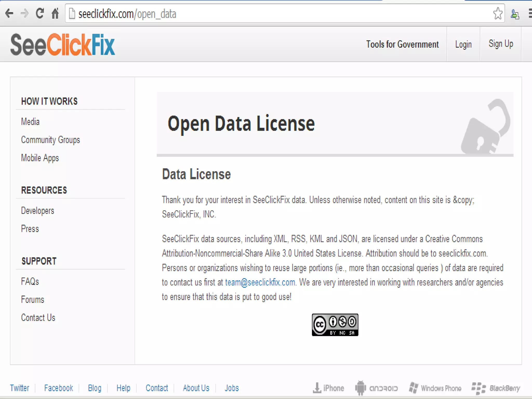Click the Sign Up button
This screenshot has width=532, height=399.
pos(501,44)
